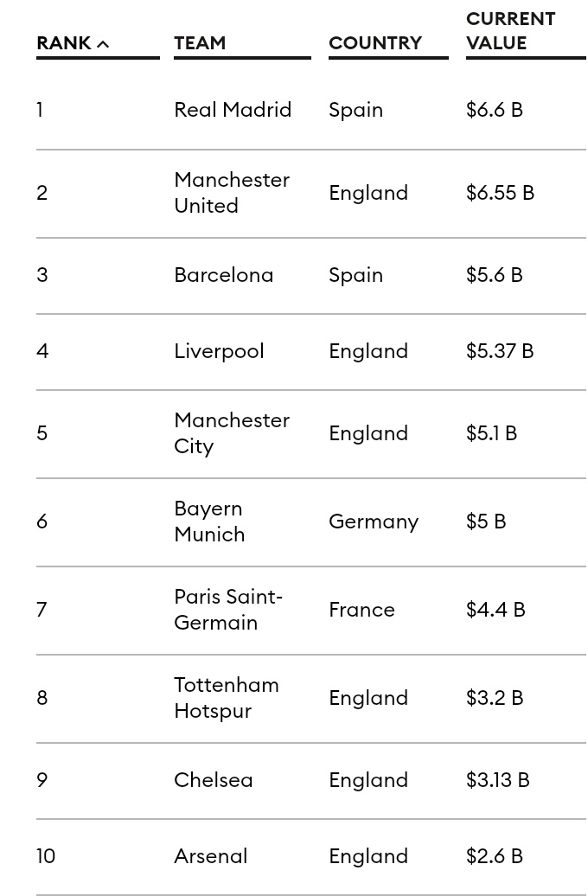Select the Real Madrid team name
Screen dimensions: 588x896
point(233,110)
